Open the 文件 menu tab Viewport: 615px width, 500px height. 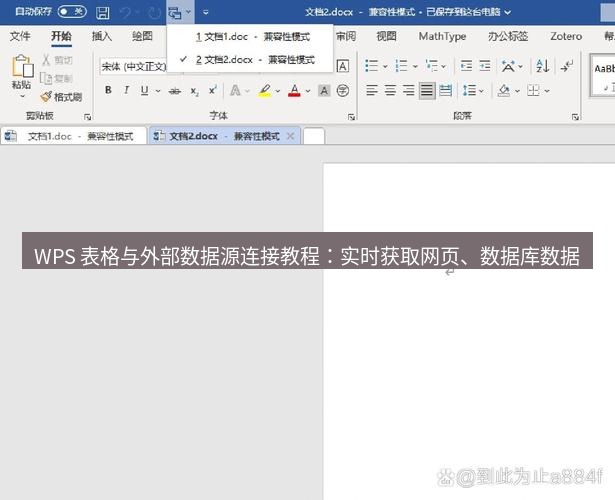tap(20, 36)
